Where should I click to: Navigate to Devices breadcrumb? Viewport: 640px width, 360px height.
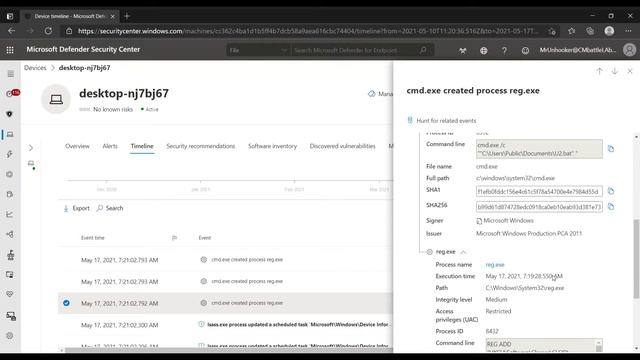pos(35,68)
